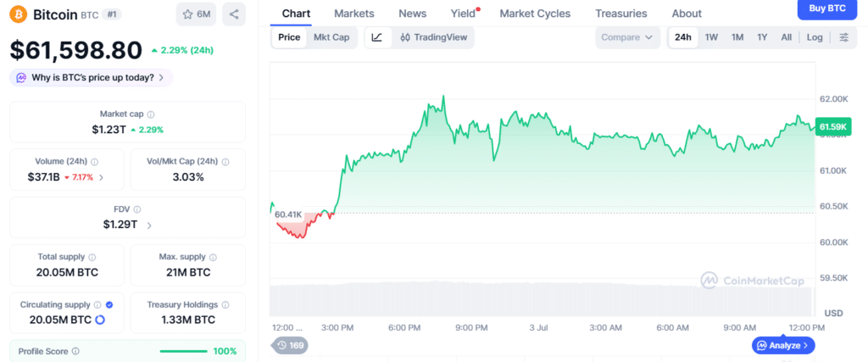
Task: Click the 60.41K opening price label
Action: [288, 214]
